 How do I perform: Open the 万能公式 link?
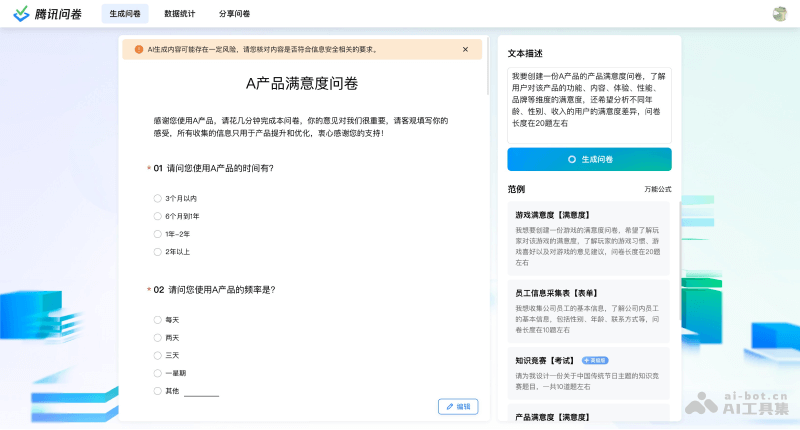[x=657, y=189]
